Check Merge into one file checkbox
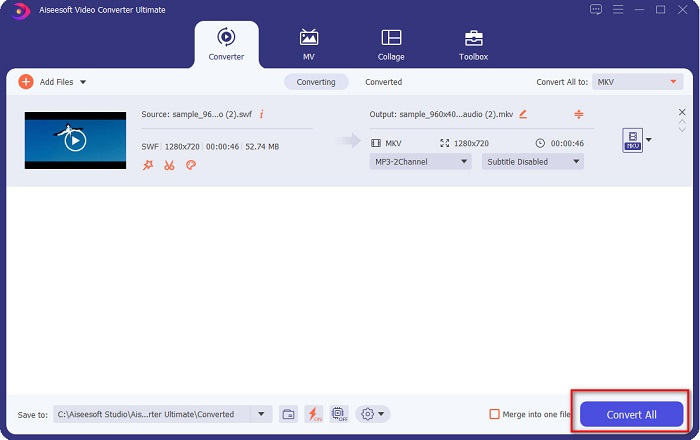 [494, 414]
